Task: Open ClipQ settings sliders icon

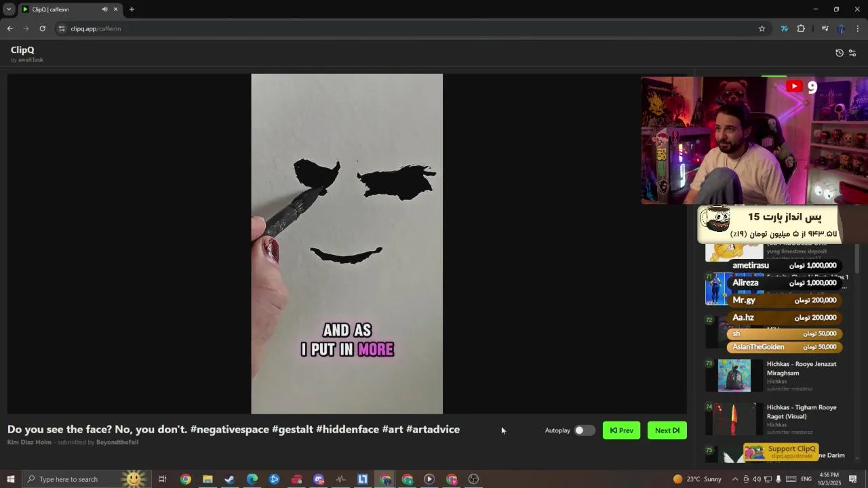Action: 852,53
